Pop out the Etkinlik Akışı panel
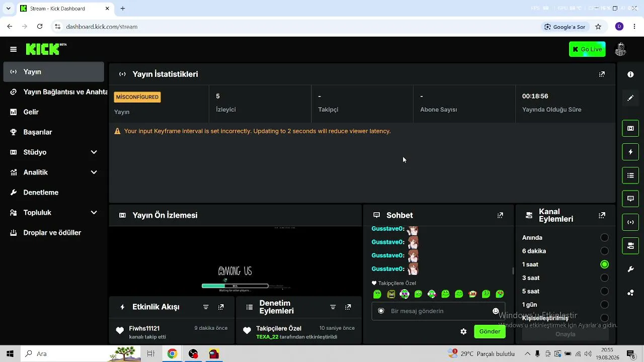The height and width of the screenshot is (362, 644). [x=221, y=307]
